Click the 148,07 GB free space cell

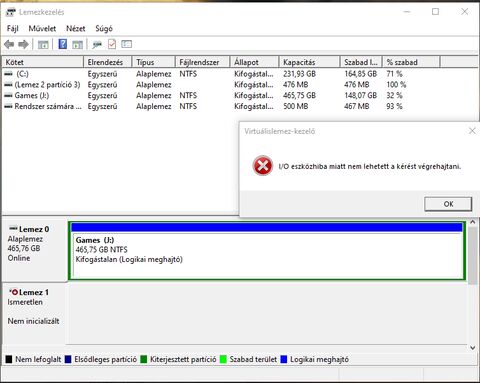point(360,96)
